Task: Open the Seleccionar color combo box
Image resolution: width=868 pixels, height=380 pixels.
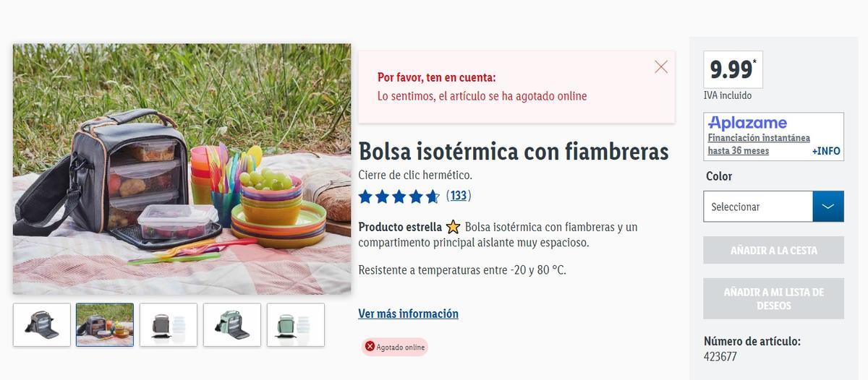Action: pos(773,207)
